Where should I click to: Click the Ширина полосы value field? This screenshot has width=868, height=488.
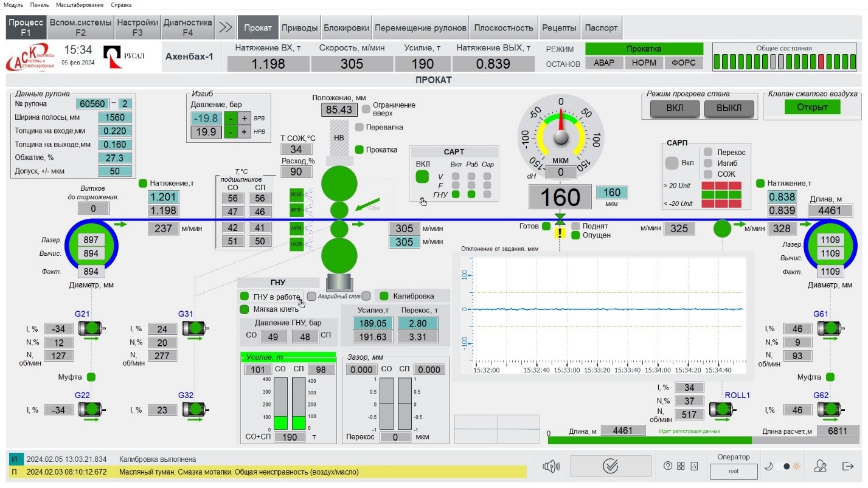115,117
